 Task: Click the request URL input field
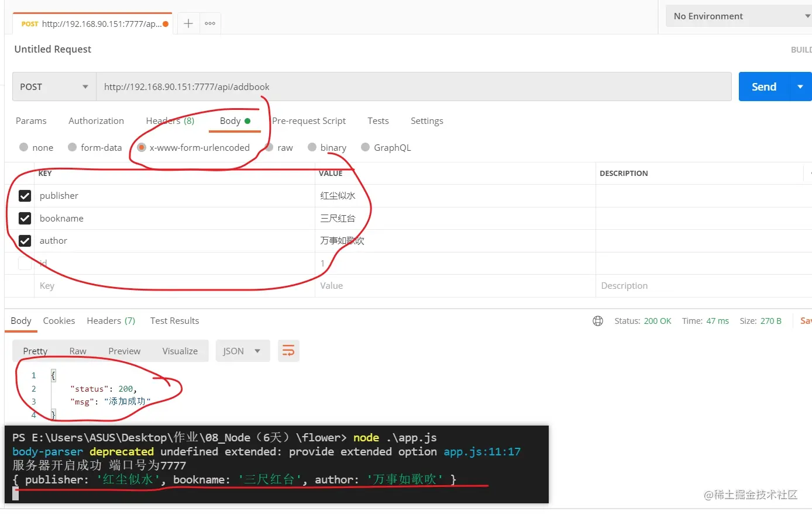coord(414,87)
